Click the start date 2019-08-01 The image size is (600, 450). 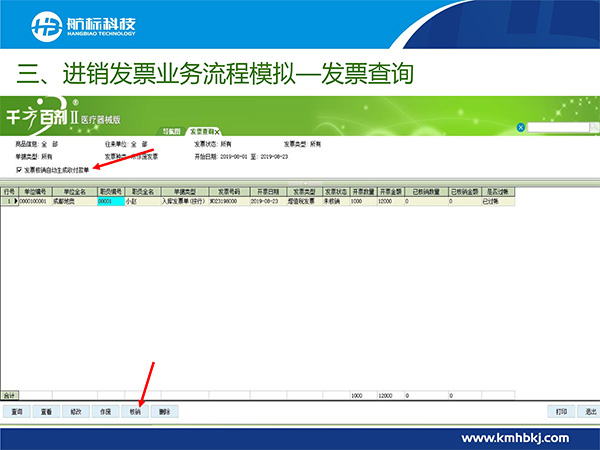coord(234,157)
